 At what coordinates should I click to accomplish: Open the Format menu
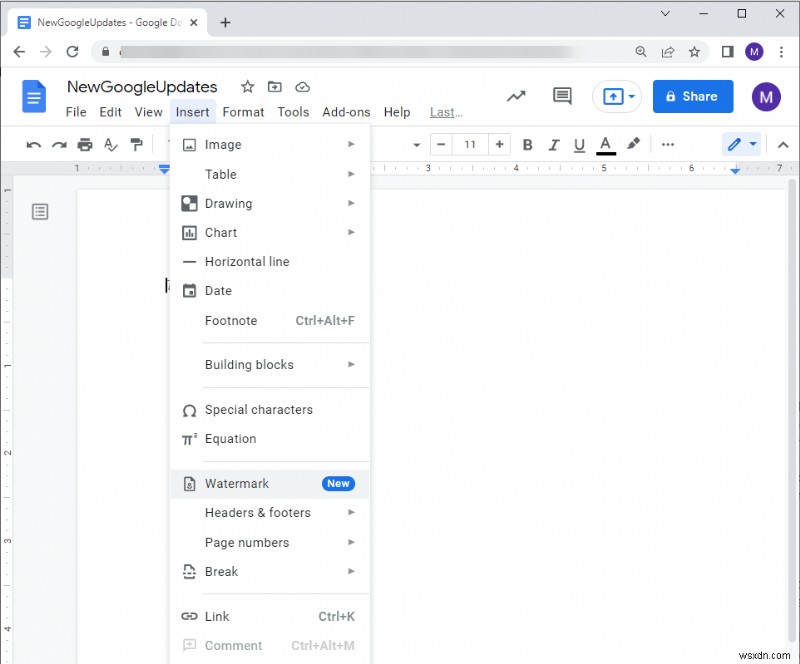pyautogui.click(x=242, y=112)
